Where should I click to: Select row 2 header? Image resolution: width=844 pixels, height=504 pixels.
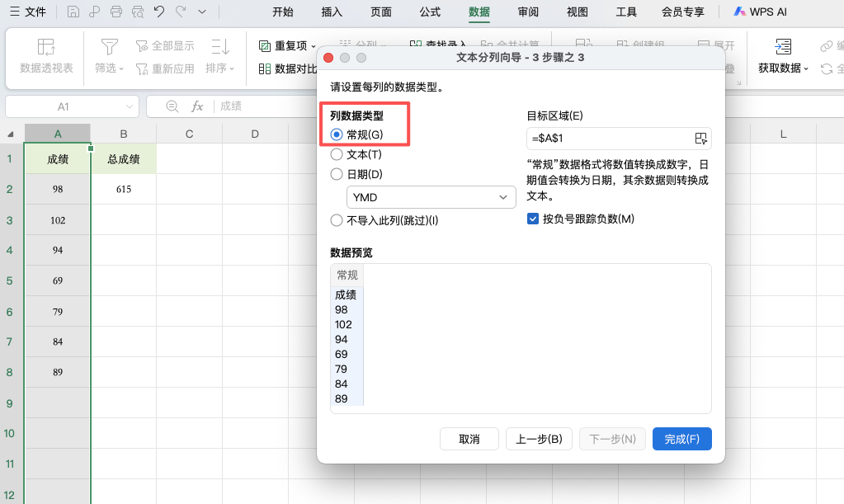pyautogui.click(x=10, y=190)
